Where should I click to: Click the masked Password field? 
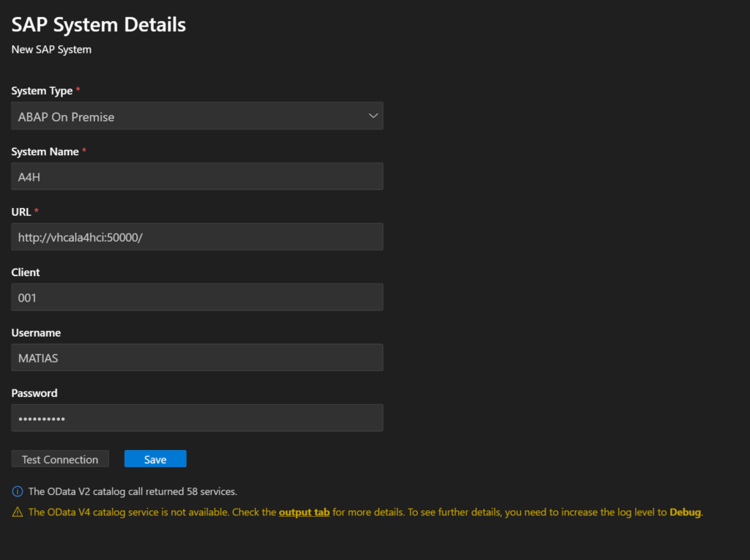[x=196, y=418]
